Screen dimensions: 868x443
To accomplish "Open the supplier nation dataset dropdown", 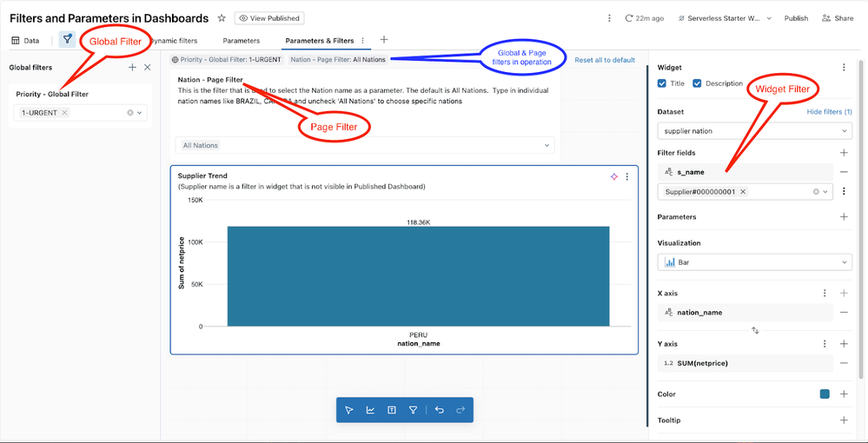I will tap(754, 130).
